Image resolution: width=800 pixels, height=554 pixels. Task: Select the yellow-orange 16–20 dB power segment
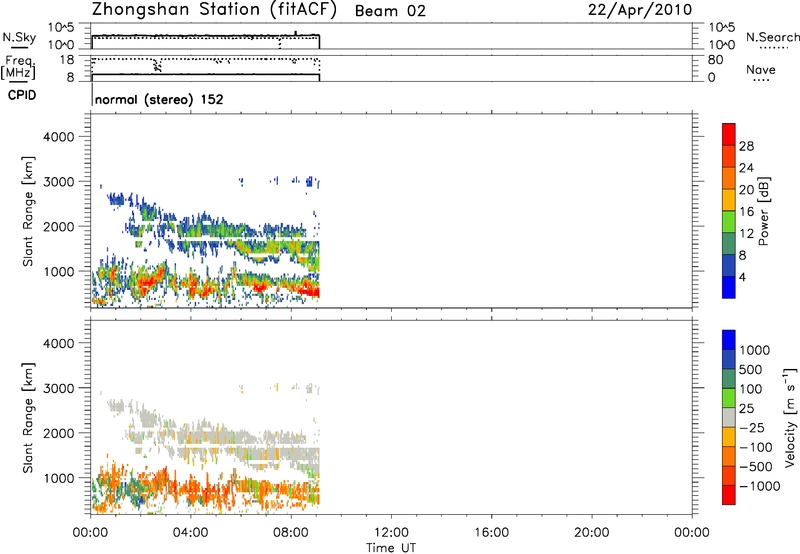click(x=729, y=200)
